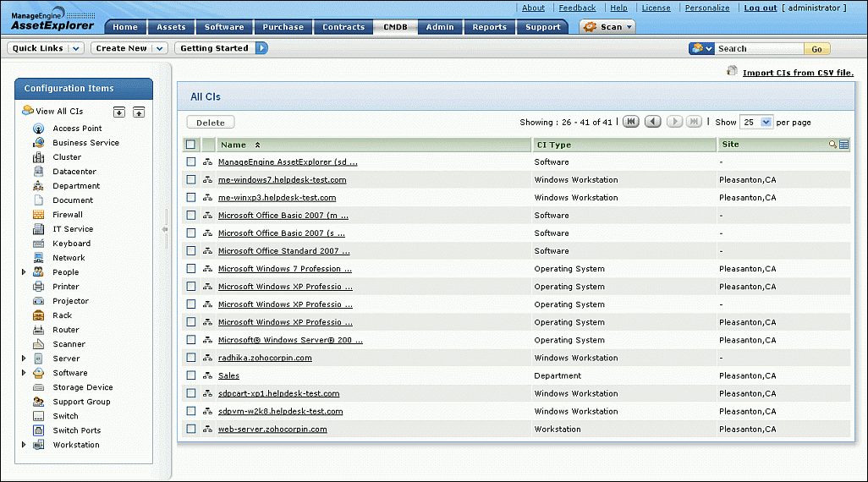Switch to the Assets tab
Viewport: 868px width, 482px height.
[171, 27]
